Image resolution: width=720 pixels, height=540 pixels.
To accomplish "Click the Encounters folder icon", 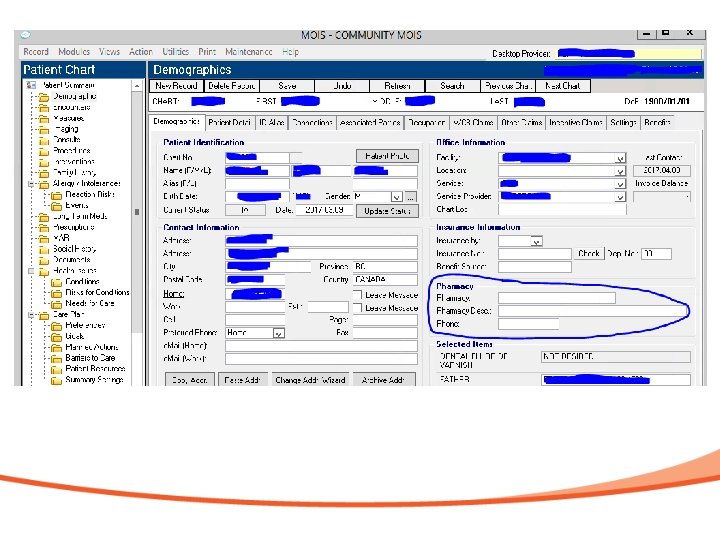I will tap(44, 108).
